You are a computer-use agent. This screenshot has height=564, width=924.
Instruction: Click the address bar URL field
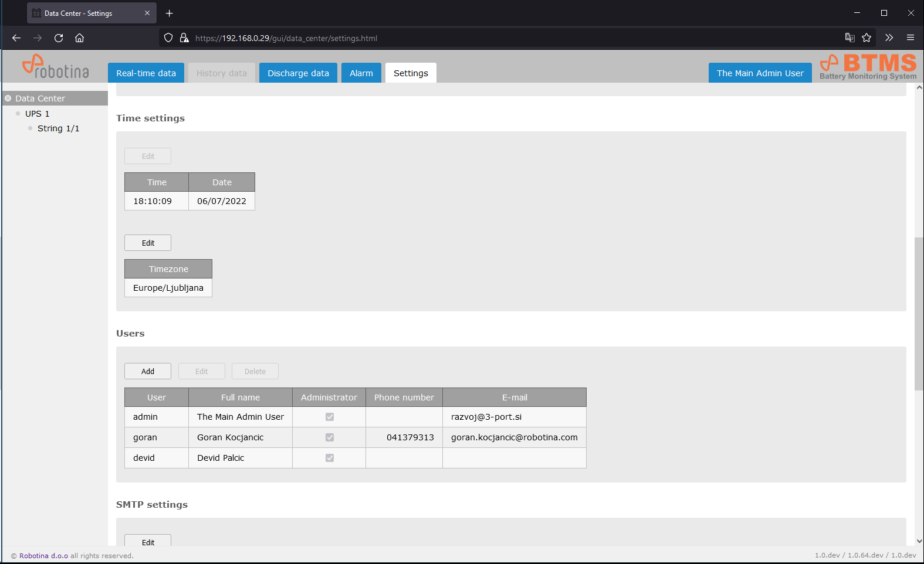[x=516, y=38]
